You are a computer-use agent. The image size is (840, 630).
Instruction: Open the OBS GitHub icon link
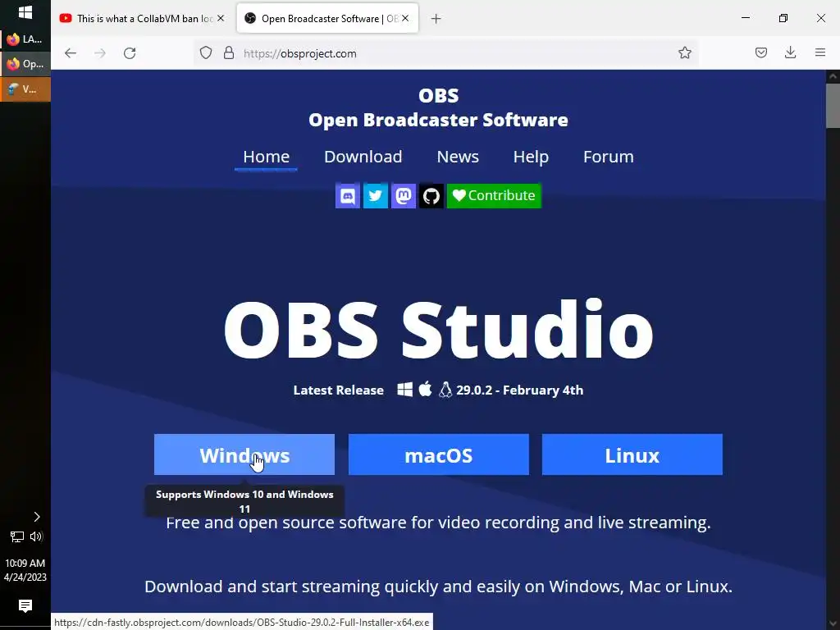click(431, 195)
